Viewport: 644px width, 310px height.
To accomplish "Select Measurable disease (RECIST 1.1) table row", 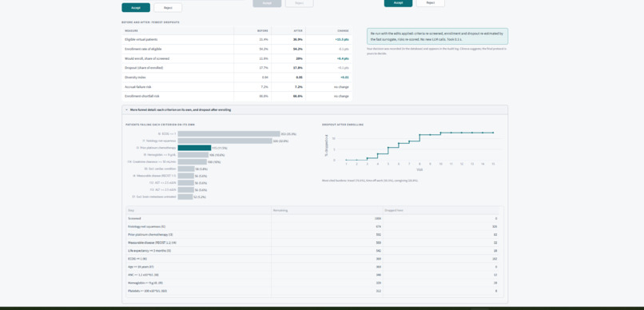I will (313, 242).
